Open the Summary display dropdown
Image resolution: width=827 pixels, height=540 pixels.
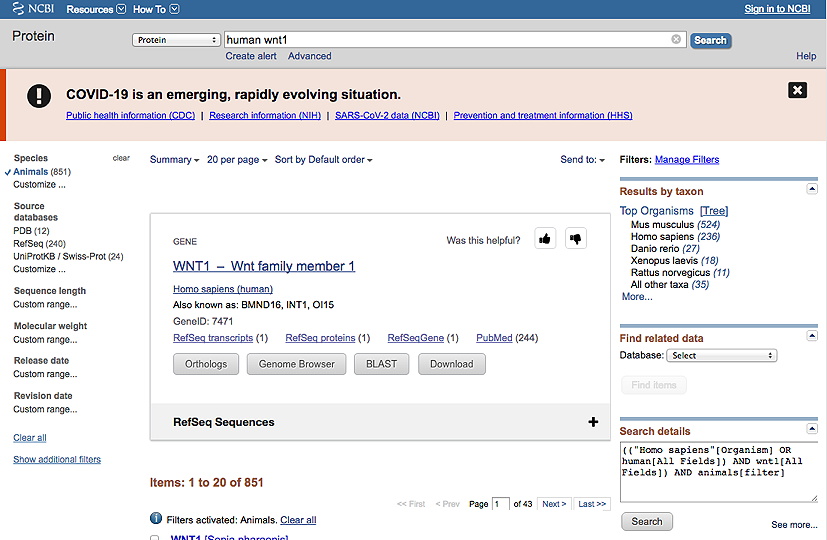pos(174,160)
